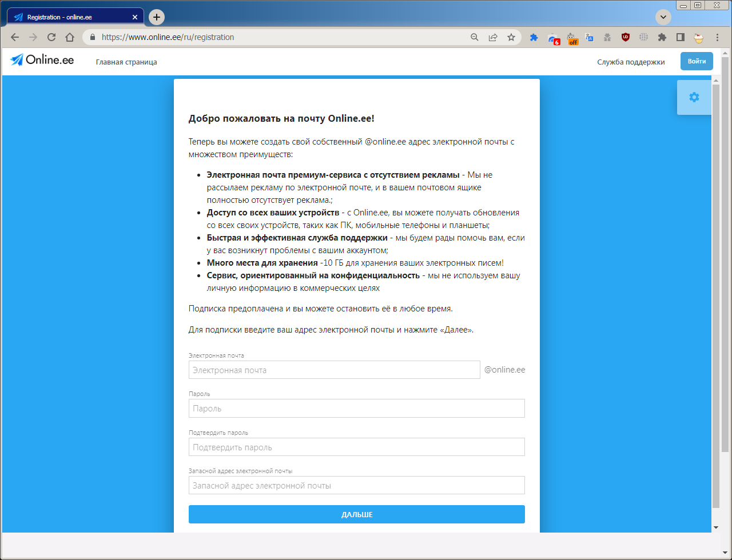The width and height of the screenshot is (732, 560).
Task: Open the browser home page
Action: [x=70, y=37]
